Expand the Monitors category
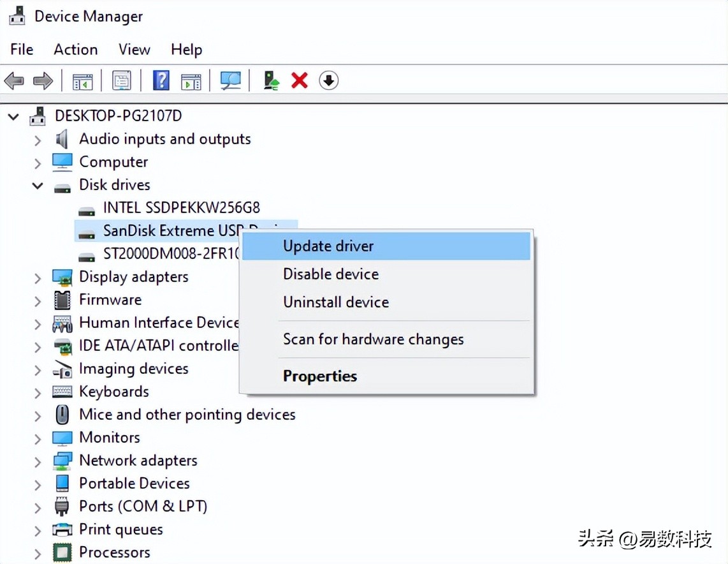The width and height of the screenshot is (728, 564). [38, 439]
